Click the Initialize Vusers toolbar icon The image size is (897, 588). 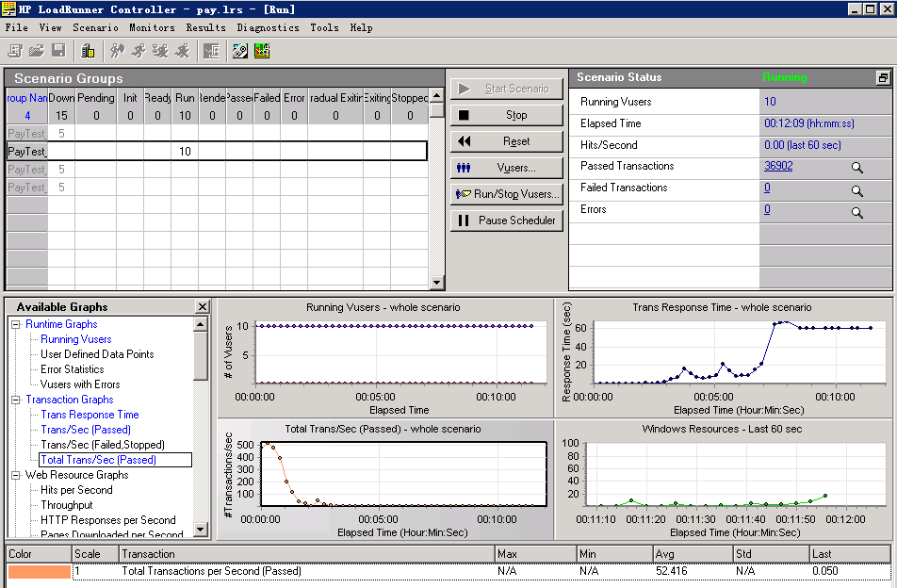click(117, 51)
